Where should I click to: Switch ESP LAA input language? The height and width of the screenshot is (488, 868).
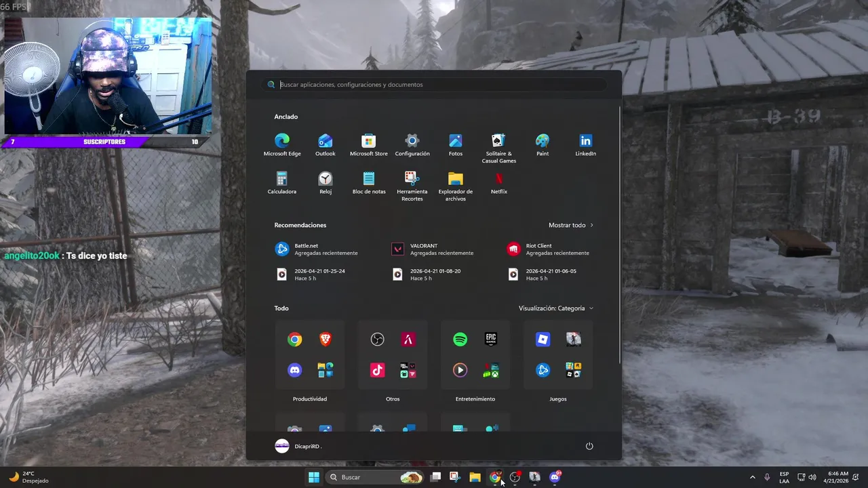pyautogui.click(x=784, y=477)
